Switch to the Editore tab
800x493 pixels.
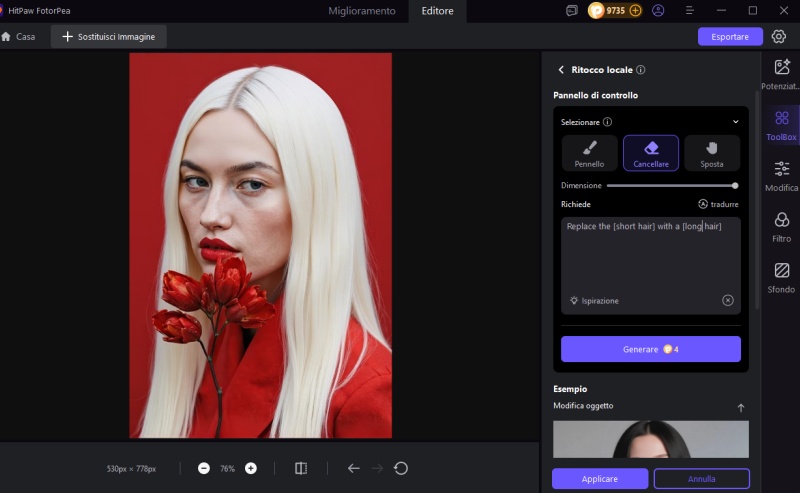click(x=437, y=11)
